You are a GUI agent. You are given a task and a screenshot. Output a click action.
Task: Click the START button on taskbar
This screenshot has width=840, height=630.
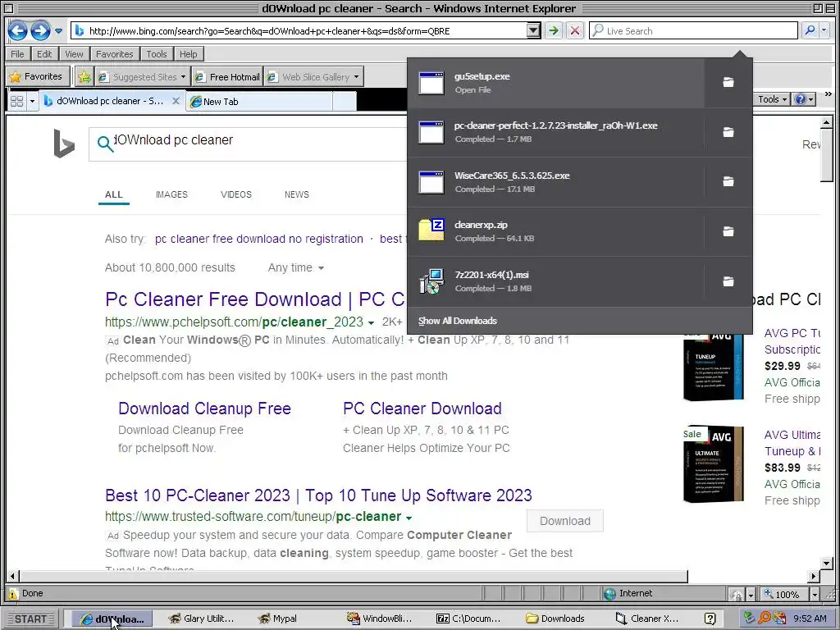30,619
